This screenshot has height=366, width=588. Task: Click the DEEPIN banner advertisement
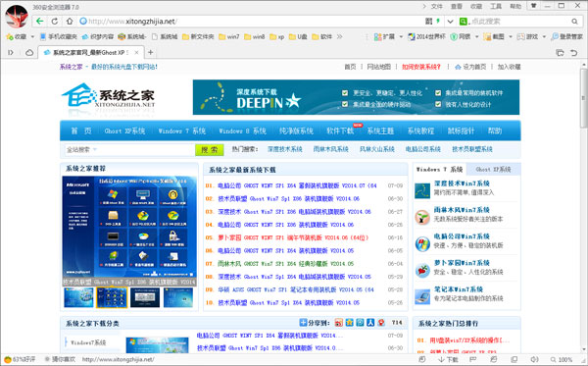[x=356, y=97]
